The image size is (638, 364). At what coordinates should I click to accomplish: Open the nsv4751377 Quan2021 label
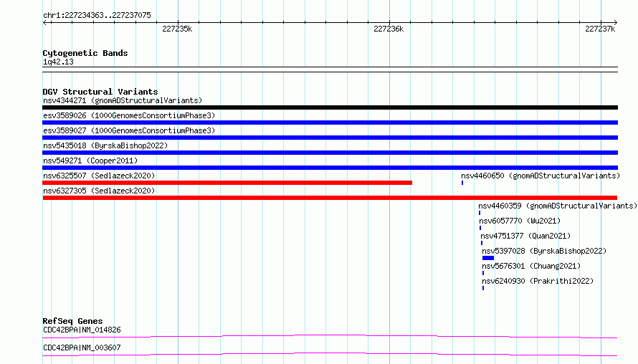pyautogui.click(x=525, y=236)
